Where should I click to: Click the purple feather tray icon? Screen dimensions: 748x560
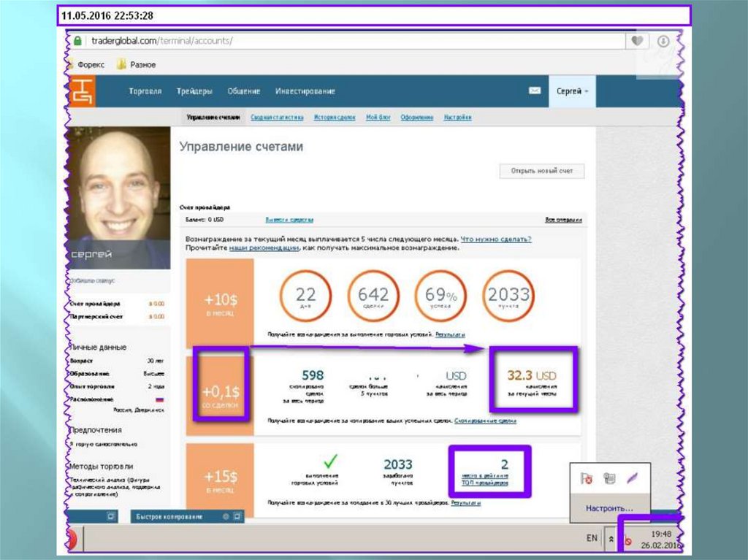(632, 478)
